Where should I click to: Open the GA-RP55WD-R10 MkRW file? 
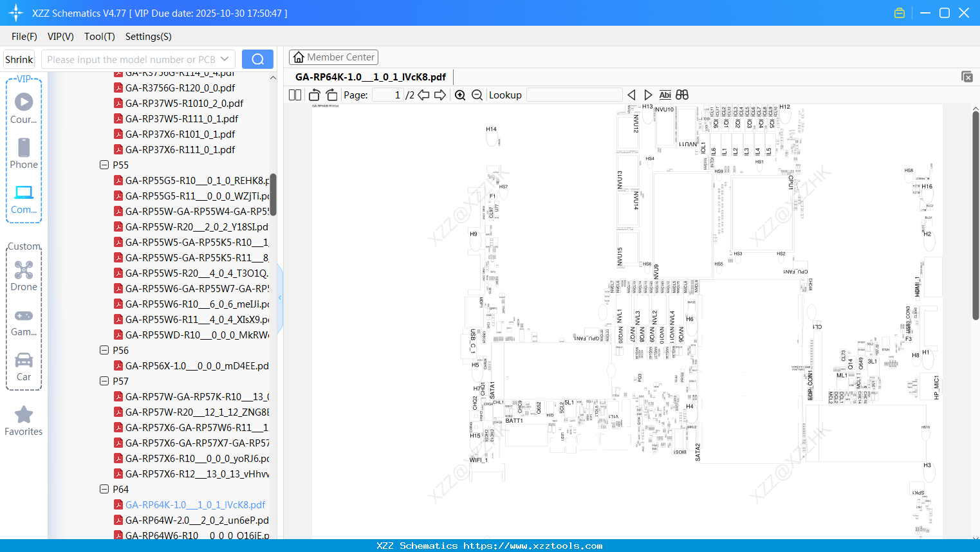[x=197, y=335]
